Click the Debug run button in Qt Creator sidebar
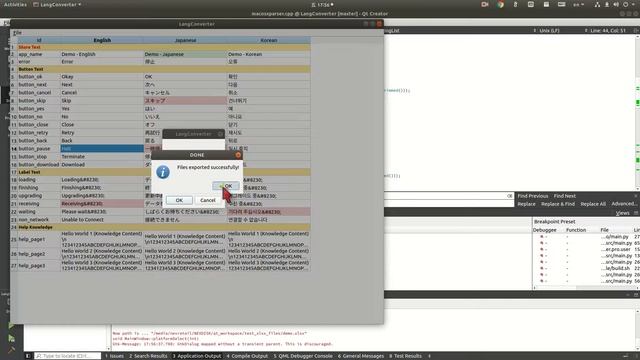Image resolution: width=640 pixels, height=360 pixels. [x=11, y=338]
